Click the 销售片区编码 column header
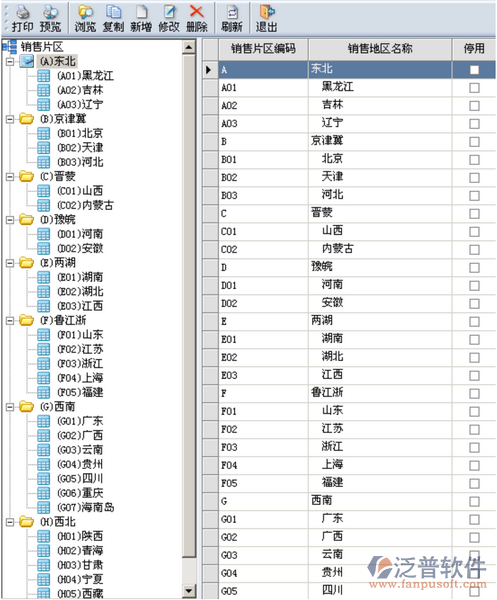 263,49
